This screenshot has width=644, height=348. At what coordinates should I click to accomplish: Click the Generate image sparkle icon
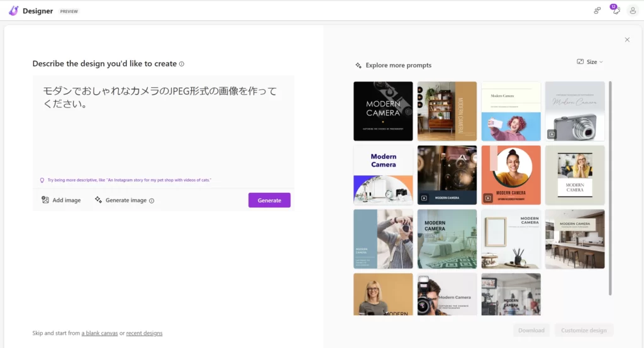coord(98,200)
